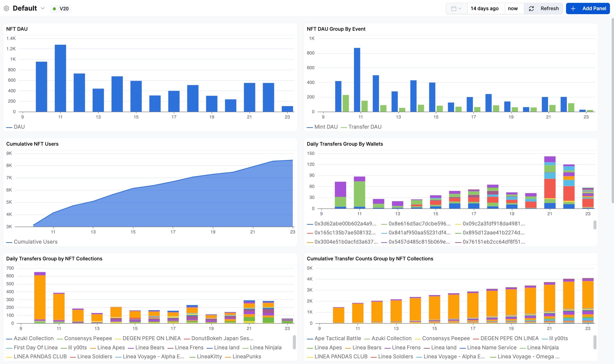The height and width of the screenshot is (364, 614).
Task: Toggle DonutBokeh Japan Ses... legend entry
Action: [219, 339]
